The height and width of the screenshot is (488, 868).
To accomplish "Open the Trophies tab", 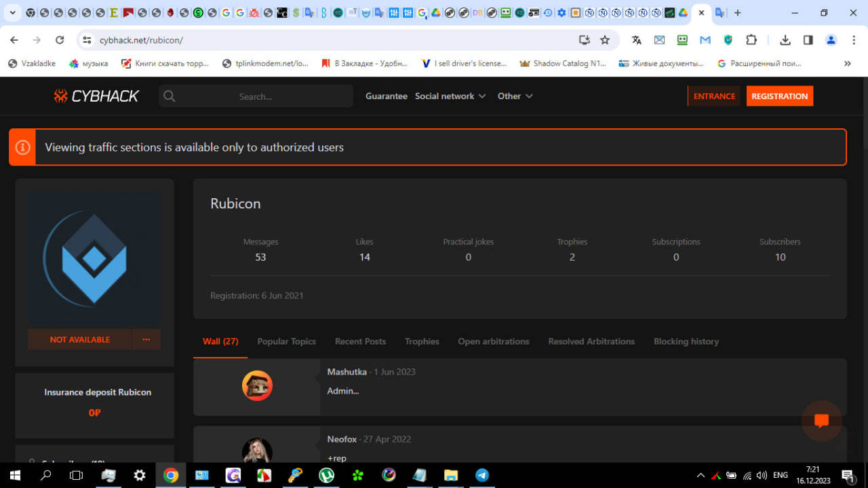I will click(x=422, y=341).
